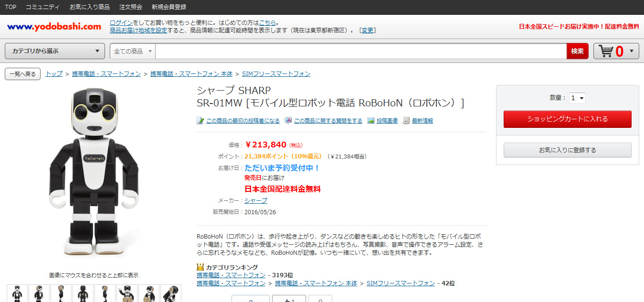Open コミュニティ in the top menu

pyautogui.click(x=42, y=7)
